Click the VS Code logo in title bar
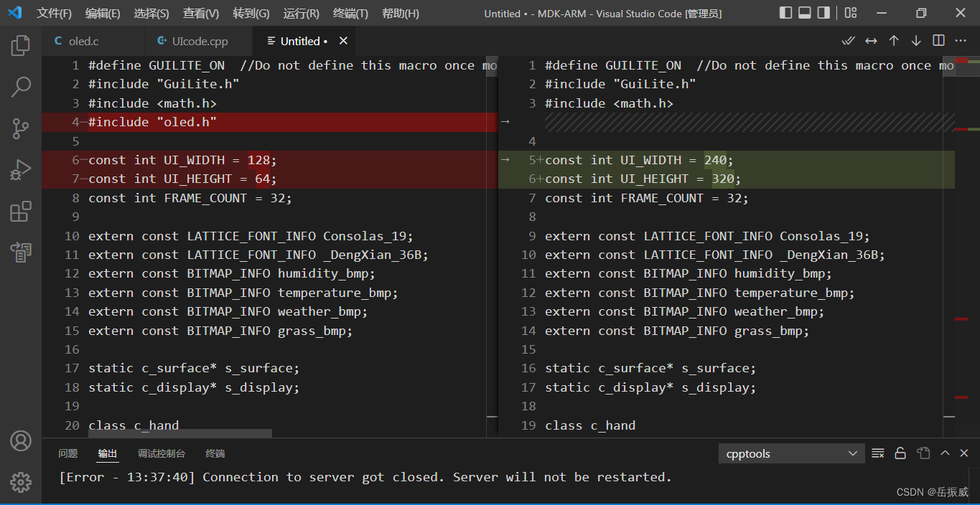980x505 pixels. pos(14,13)
